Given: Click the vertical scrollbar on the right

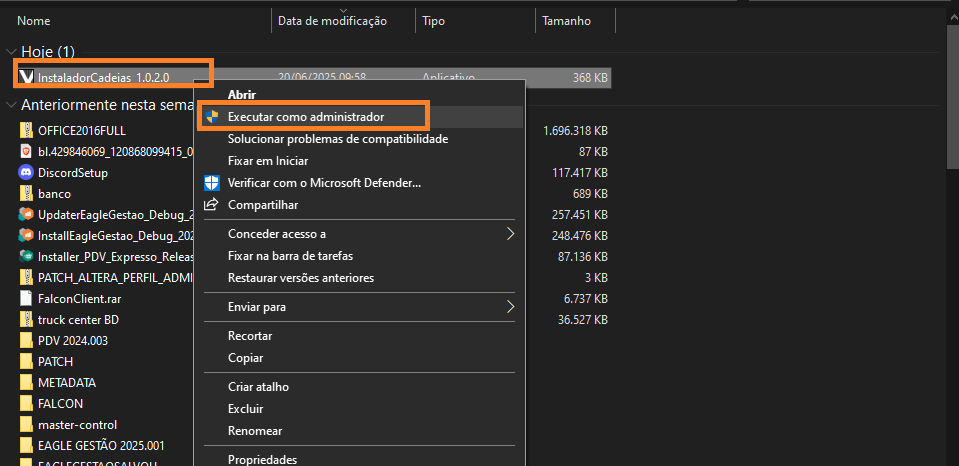Looking at the screenshot, I should tap(952, 200).
